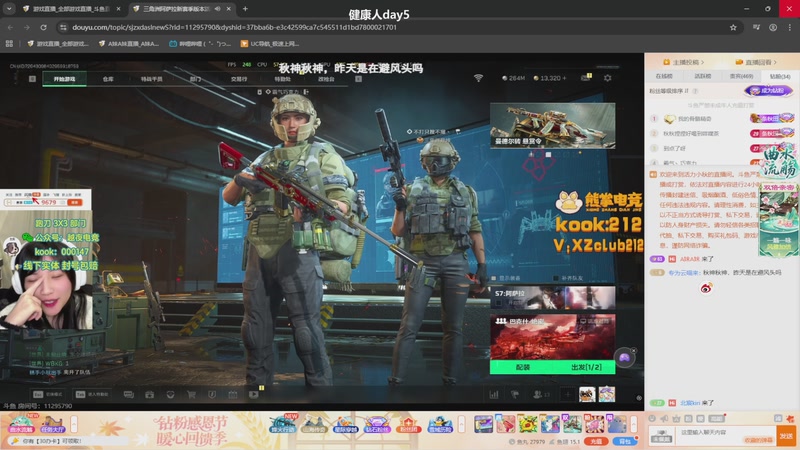Click the green 出发[1/2] button
800x450 pixels.
tap(586, 367)
